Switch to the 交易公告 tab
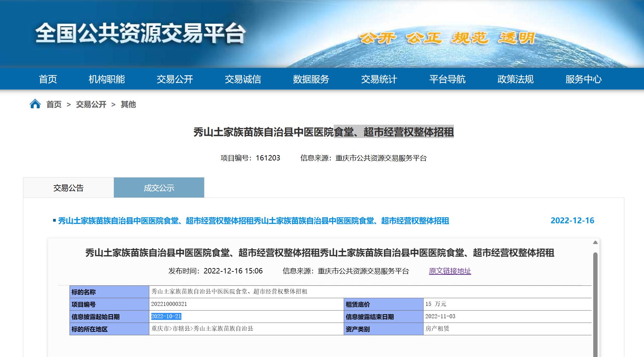644x357 pixels. click(68, 188)
